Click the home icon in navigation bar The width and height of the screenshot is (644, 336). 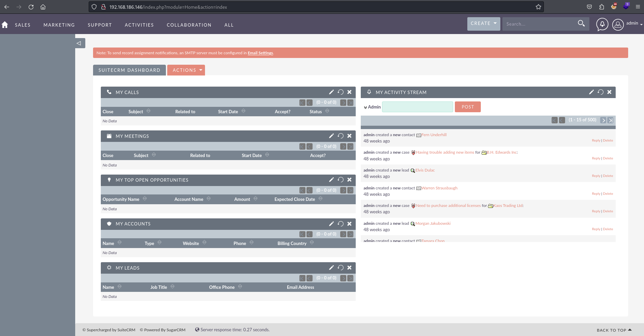click(x=5, y=25)
